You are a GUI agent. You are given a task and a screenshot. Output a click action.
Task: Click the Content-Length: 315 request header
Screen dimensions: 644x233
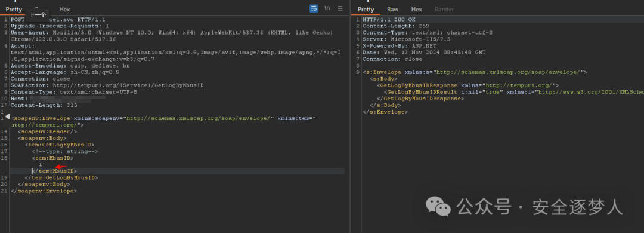click(44, 105)
